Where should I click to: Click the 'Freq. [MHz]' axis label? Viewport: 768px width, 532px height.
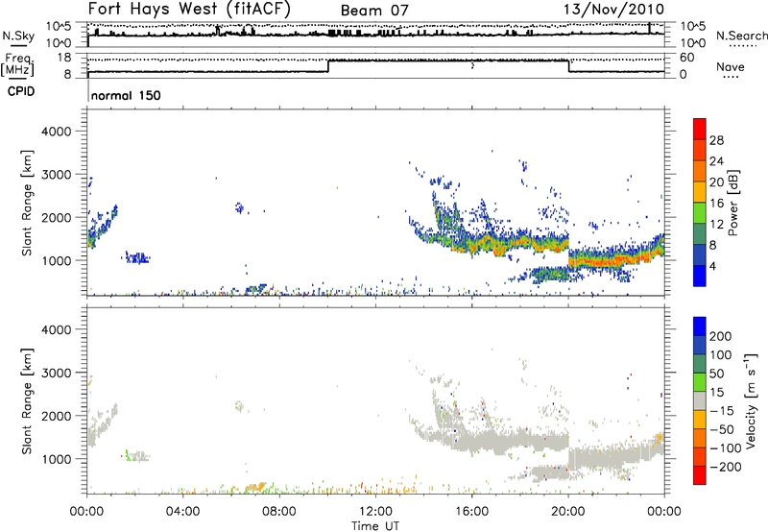[x=17, y=64]
